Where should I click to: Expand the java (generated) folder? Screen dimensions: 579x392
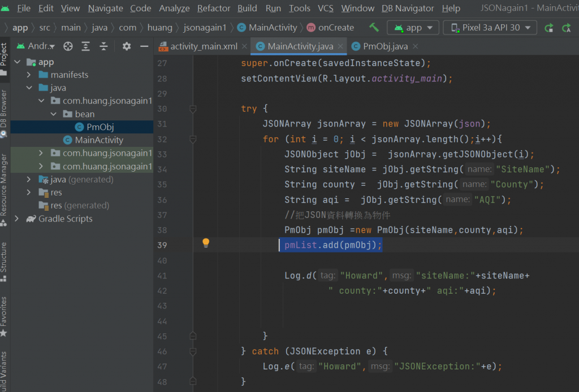point(29,180)
